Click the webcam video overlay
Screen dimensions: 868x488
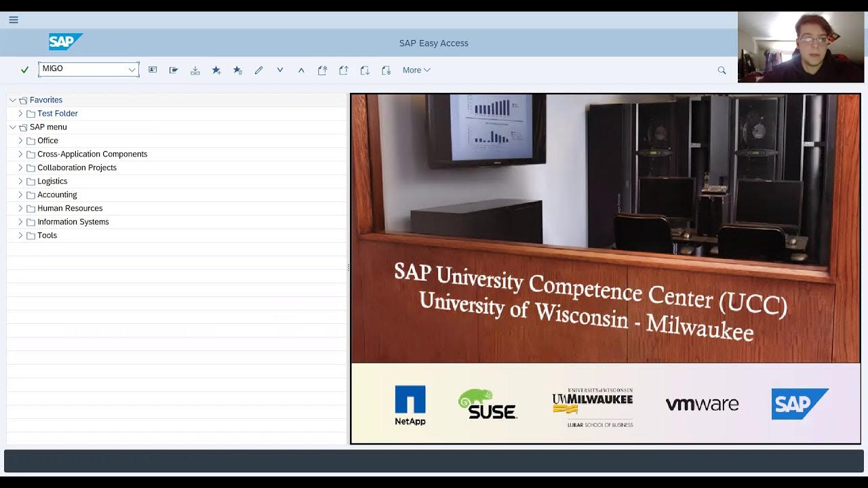(x=802, y=47)
